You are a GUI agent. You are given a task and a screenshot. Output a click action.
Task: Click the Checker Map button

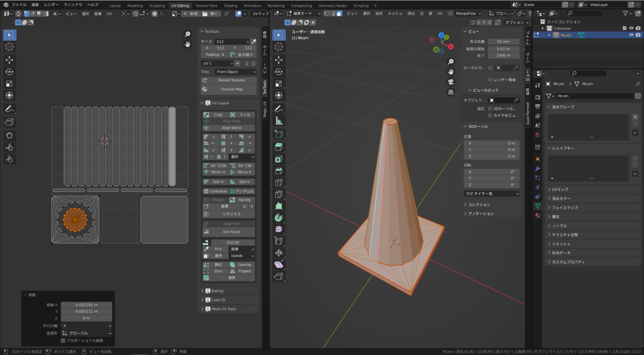tap(231, 89)
